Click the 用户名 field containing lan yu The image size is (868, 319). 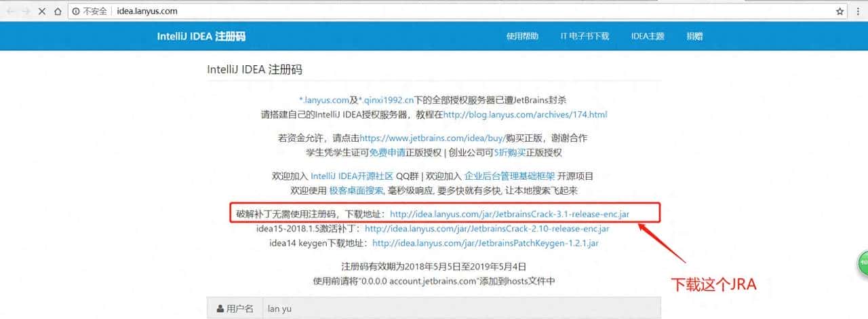tap(461, 308)
